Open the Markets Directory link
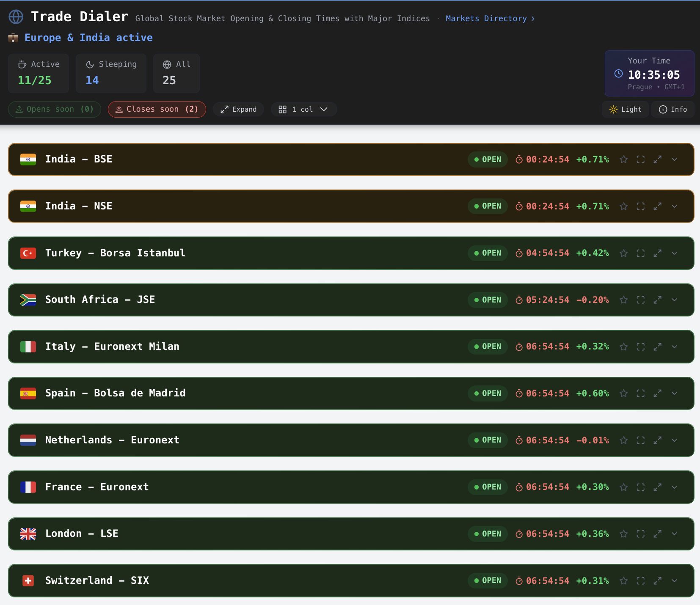The image size is (700, 605). (490, 18)
